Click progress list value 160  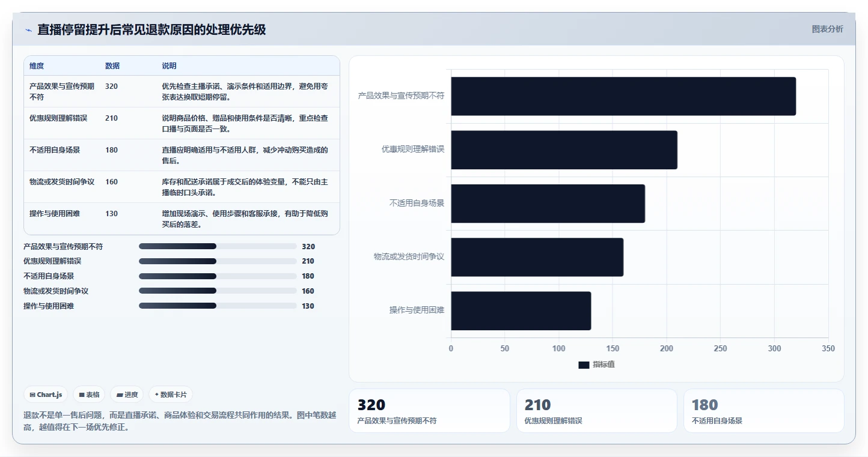(x=308, y=291)
